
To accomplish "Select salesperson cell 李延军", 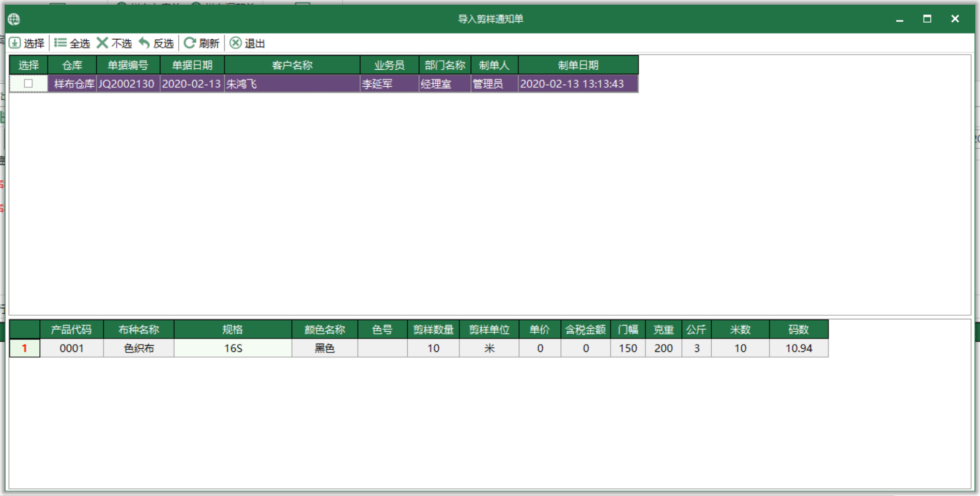I will 390,84.
